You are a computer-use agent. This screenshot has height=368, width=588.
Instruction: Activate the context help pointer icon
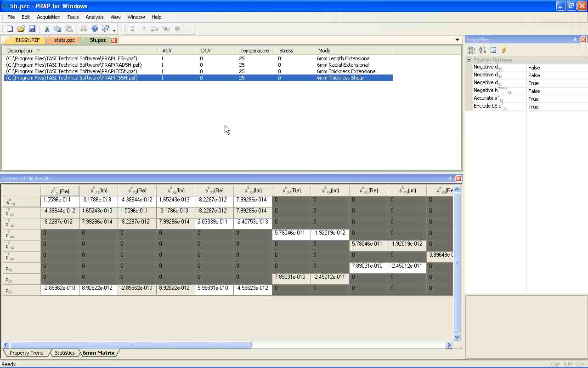105,29
